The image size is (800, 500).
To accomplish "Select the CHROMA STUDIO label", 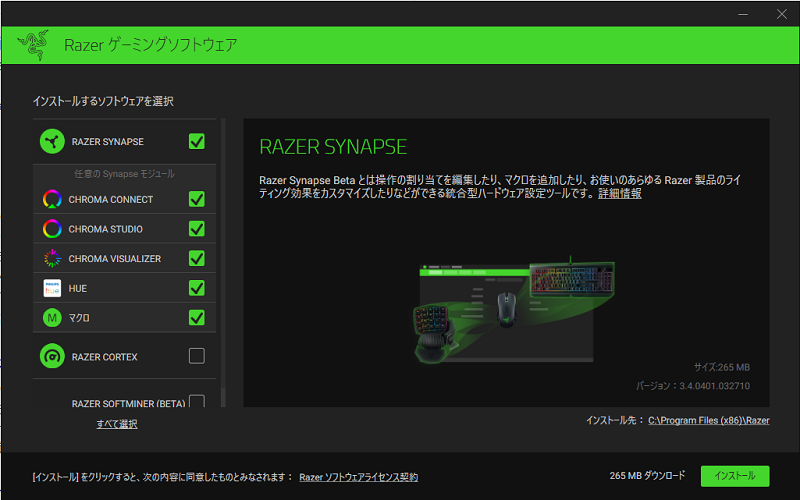I will click(106, 229).
